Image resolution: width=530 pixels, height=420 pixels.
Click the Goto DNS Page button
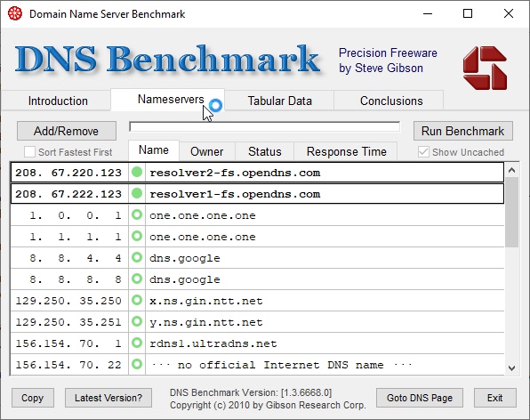point(420,398)
